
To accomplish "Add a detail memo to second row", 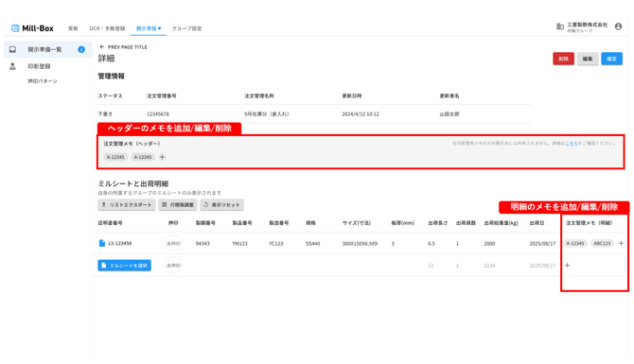I will pos(567,265).
